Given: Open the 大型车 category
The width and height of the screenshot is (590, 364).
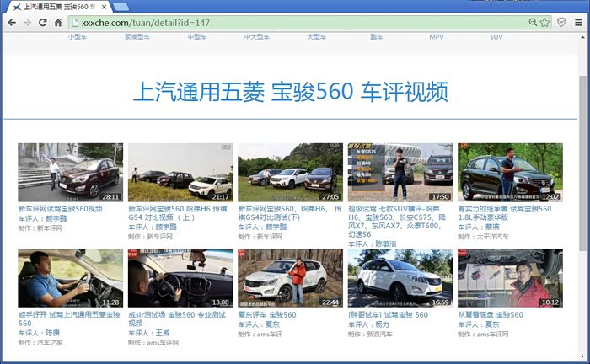Looking at the screenshot, I should [316, 37].
